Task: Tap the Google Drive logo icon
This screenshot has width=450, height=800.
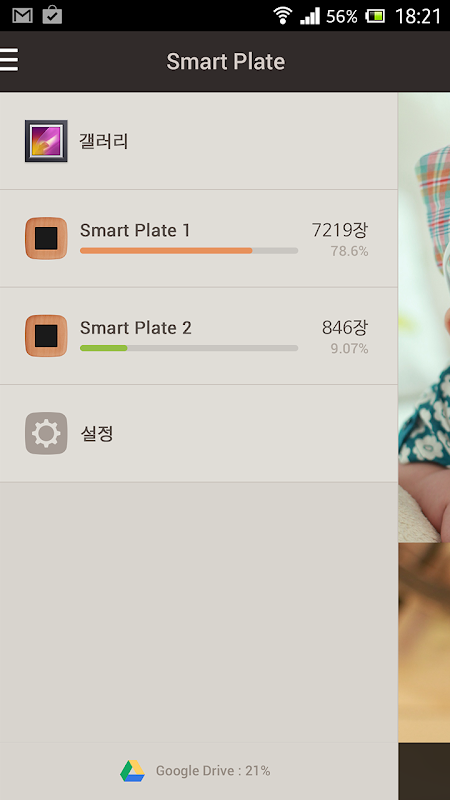Action: [132, 770]
